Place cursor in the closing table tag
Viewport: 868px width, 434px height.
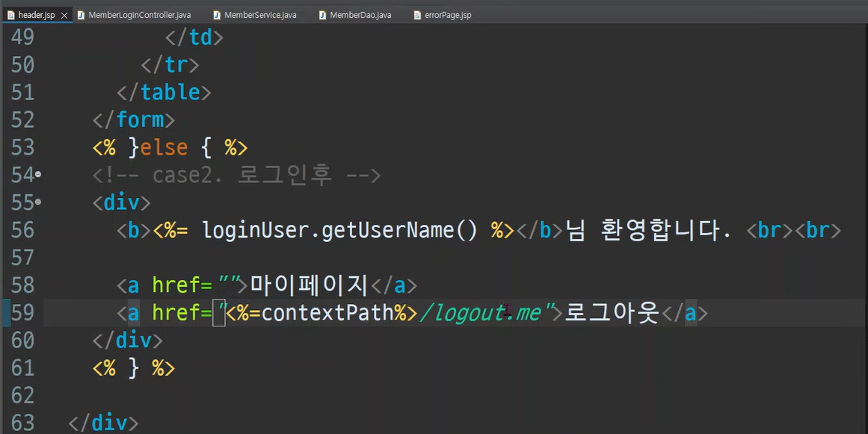click(164, 93)
